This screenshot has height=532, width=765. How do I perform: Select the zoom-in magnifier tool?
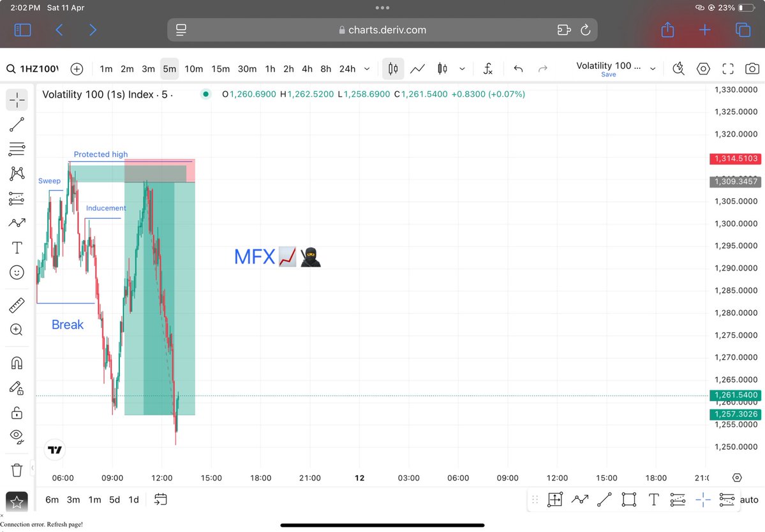17,329
